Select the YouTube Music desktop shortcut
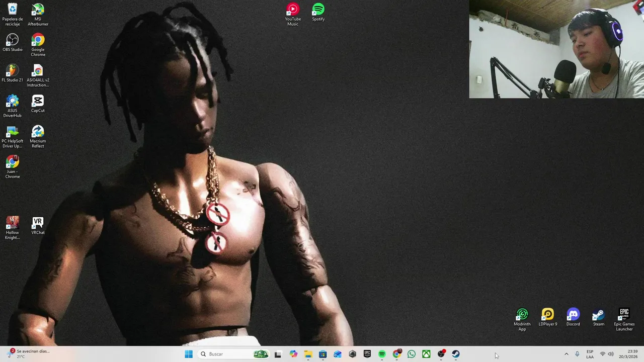644x362 pixels. [x=293, y=15]
